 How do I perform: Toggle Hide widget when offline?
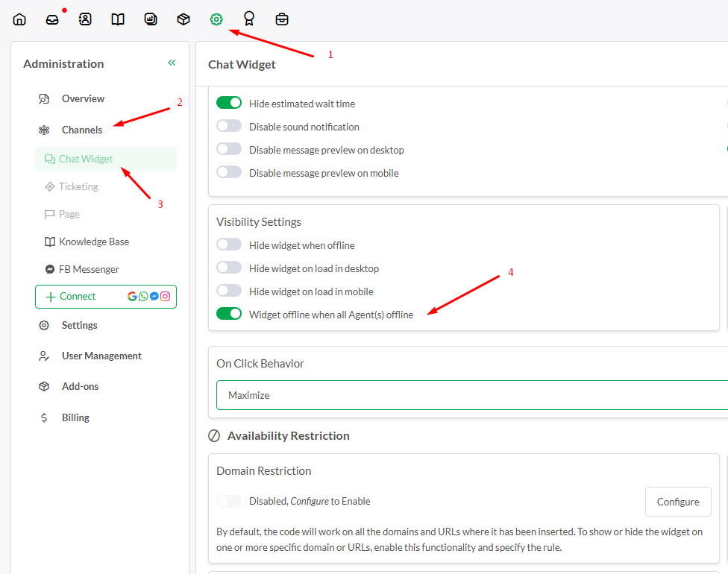click(229, 244)
